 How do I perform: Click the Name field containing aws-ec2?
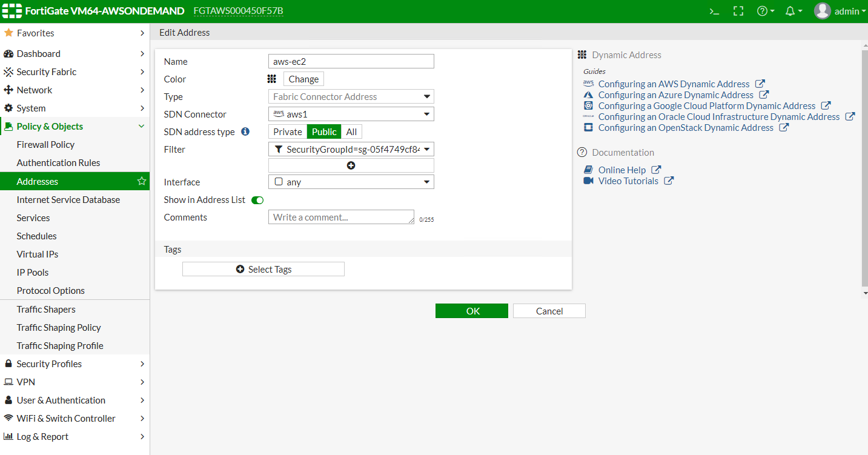pos(351,61)
